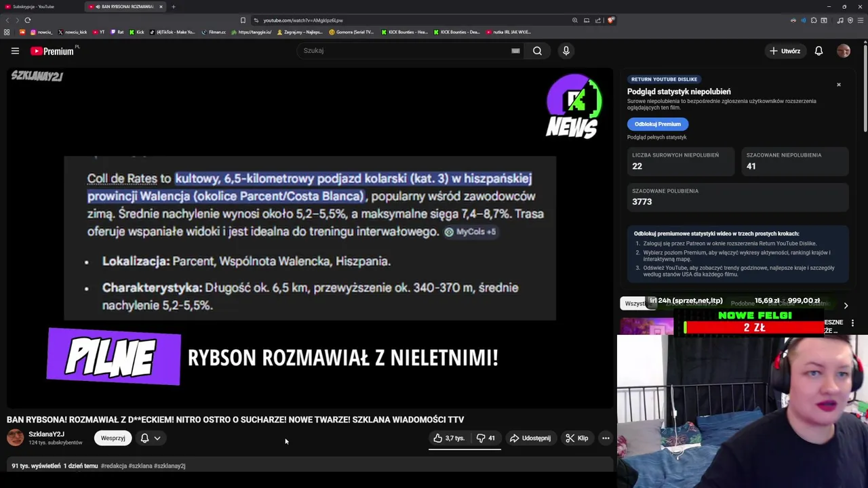Open the browser extensions puzzle icon
Viewport: 868px width, 488px height.
click(814, 20)
